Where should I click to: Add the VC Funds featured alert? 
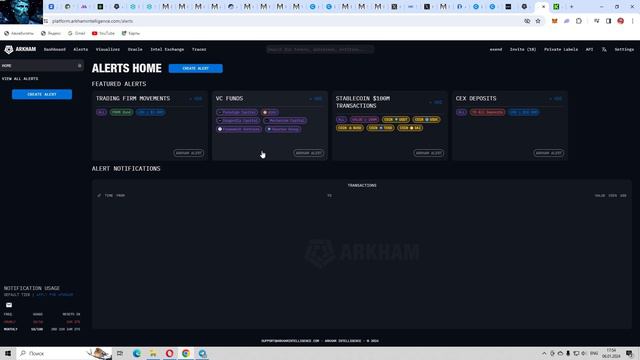pos(316,98)
